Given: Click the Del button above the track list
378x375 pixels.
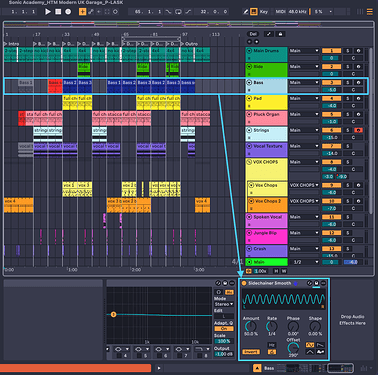Looking at the screenshot, I should tap(253, 34).
